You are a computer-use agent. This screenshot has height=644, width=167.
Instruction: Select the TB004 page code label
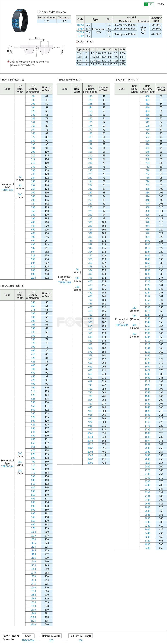(x=161, y=4)
